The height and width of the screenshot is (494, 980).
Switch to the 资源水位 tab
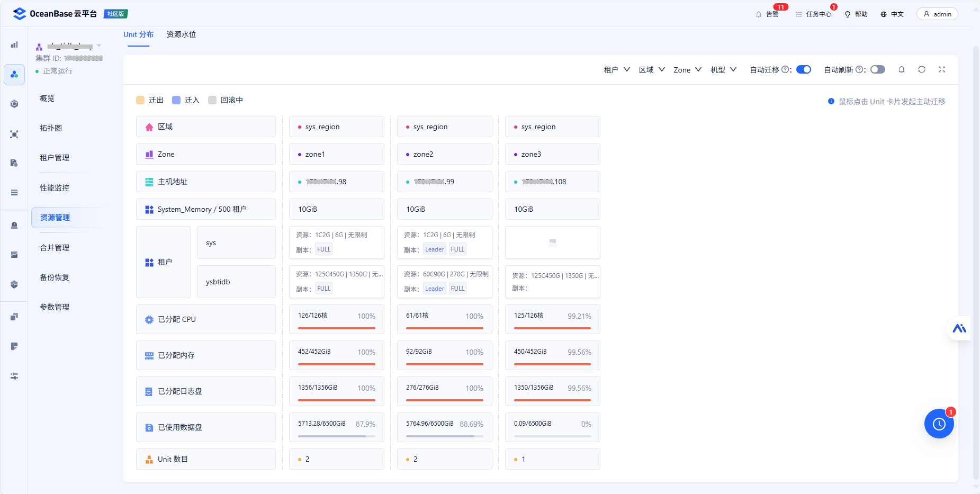click(181, 34)
